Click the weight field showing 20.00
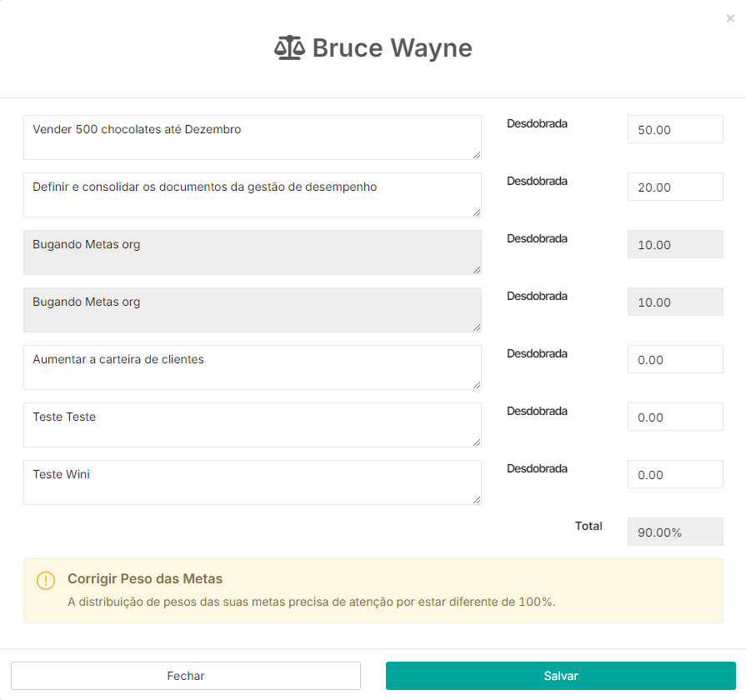 [x=675, y=187]
